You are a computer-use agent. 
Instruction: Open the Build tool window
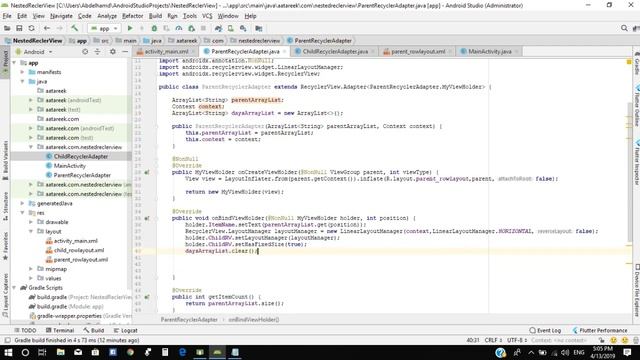point(93,330)
